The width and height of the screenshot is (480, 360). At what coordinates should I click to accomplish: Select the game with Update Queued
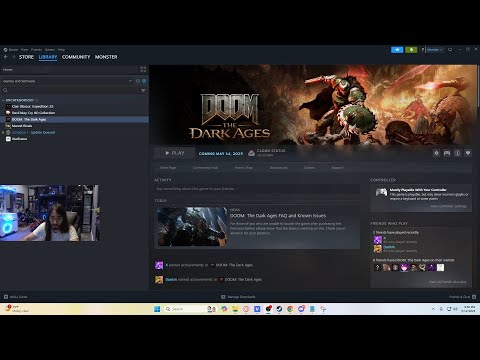tap(74, 132)
